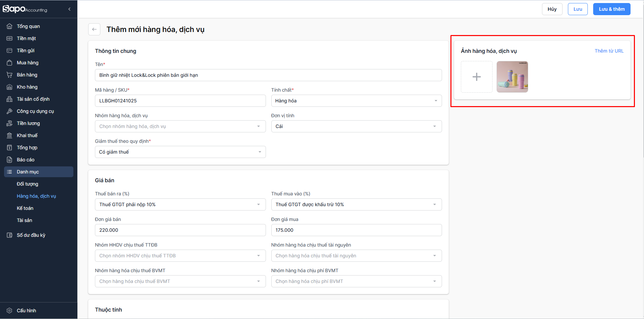Viewport: 644px width, 319px height.
Task: Click the Tổng quan home icon
Action: (9, 26)
